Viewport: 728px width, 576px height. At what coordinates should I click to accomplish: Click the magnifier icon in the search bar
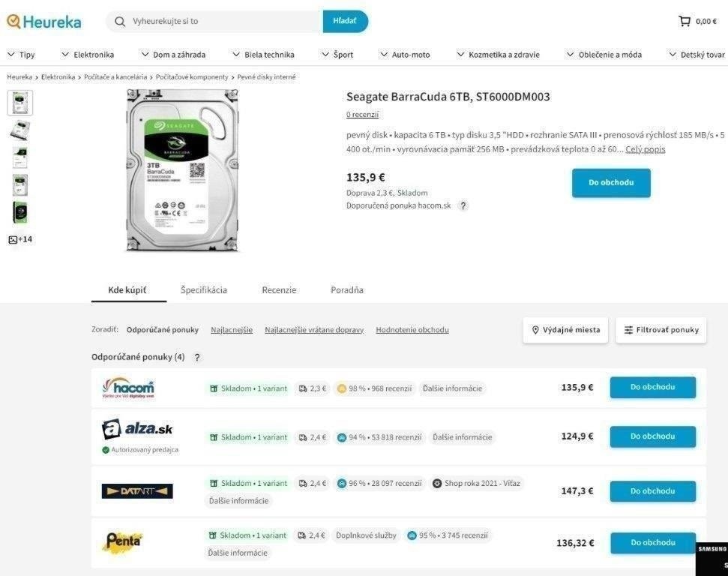[x=121, y=21]
